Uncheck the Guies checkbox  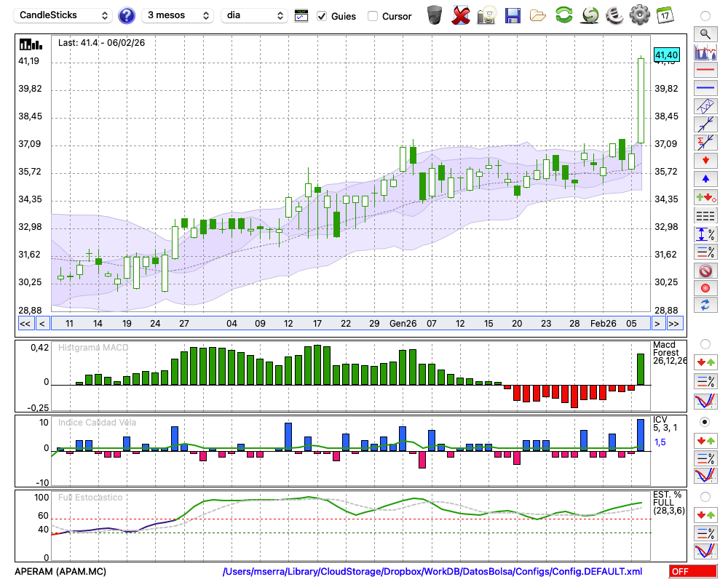click(x=322, y=16)
